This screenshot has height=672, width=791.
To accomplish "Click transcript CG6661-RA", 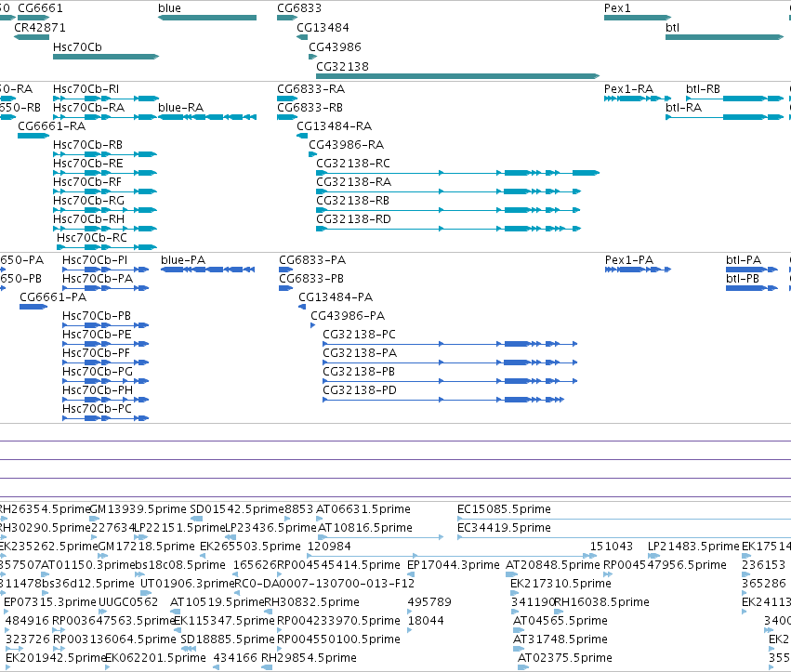I will coord(33,136).
